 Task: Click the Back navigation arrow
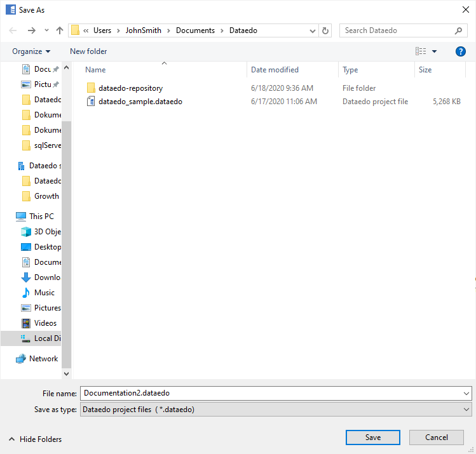13,30
